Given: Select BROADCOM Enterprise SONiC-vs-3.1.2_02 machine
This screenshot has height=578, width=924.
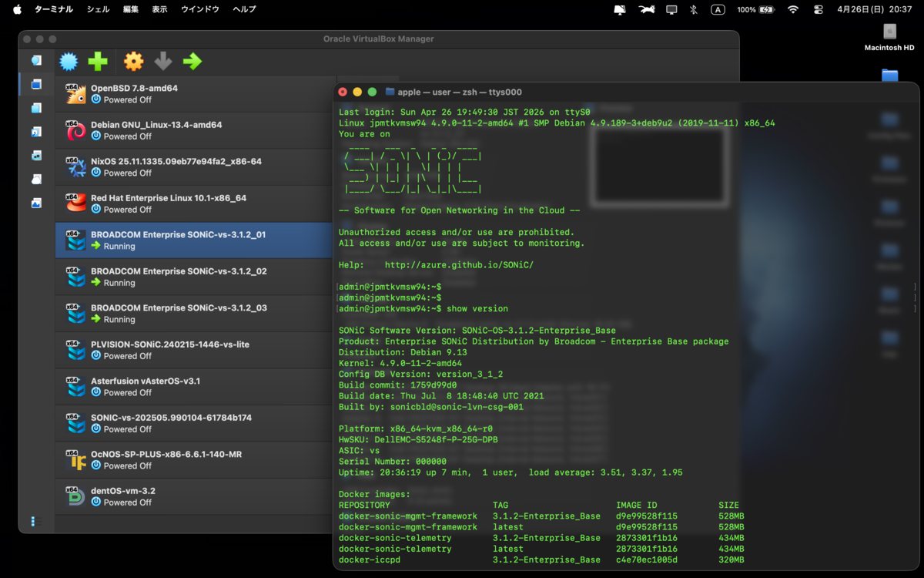Looking at the screenshot, I should pos(196,277).
